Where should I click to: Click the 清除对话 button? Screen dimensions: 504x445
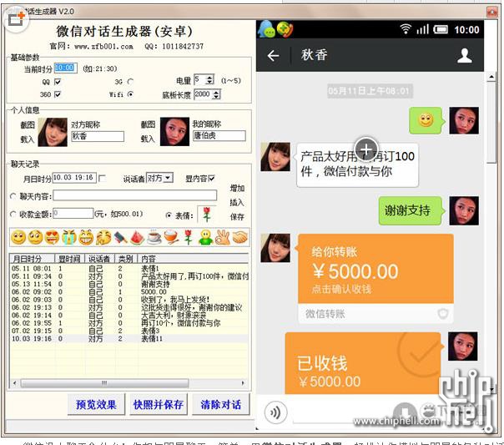pos(221,404)
